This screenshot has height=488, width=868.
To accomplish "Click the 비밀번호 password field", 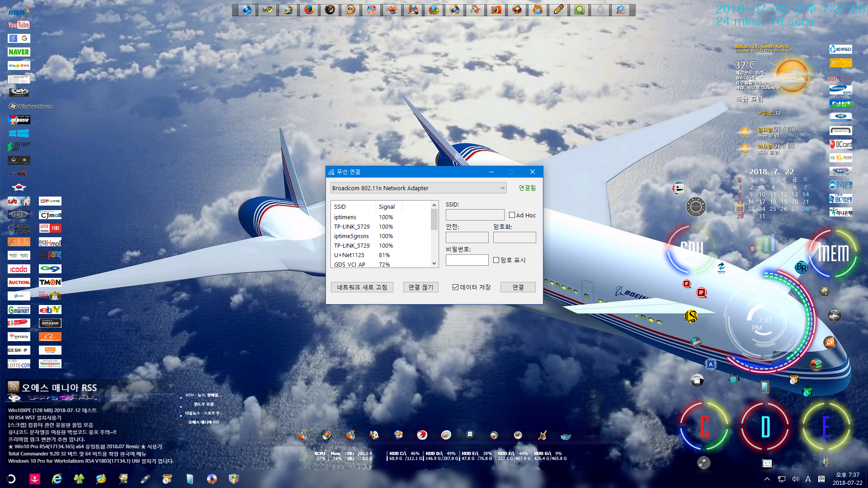I will pos(467,260).
